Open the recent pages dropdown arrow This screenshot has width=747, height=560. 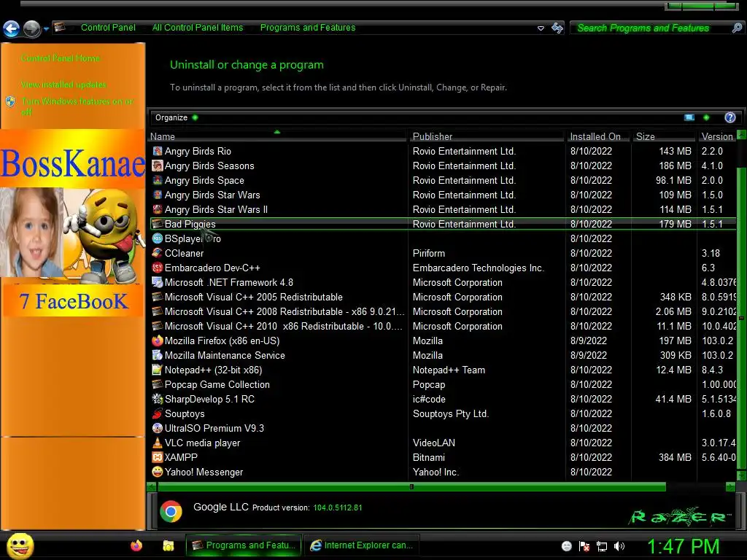point(46,29)
